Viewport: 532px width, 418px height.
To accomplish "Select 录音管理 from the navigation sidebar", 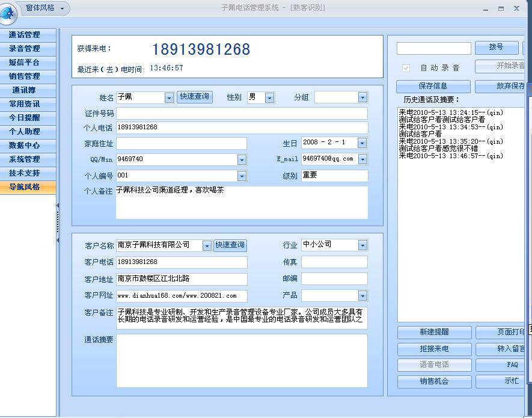I will [x=25, y=49].
